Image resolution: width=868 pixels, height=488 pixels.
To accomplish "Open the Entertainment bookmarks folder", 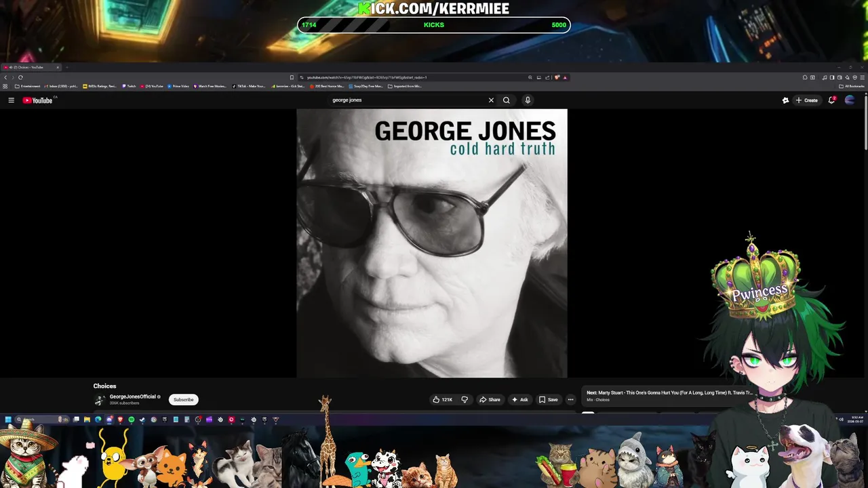I will pos(28,86).
